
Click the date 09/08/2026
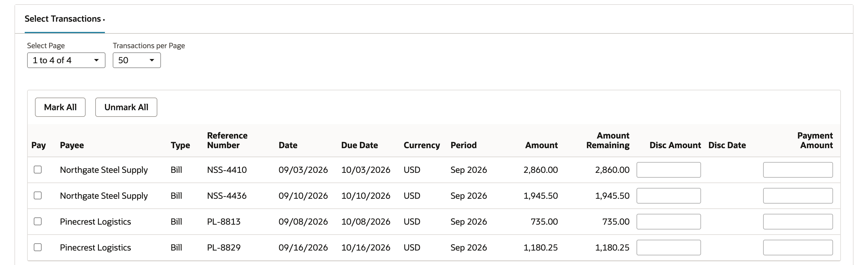coord(303,222)
